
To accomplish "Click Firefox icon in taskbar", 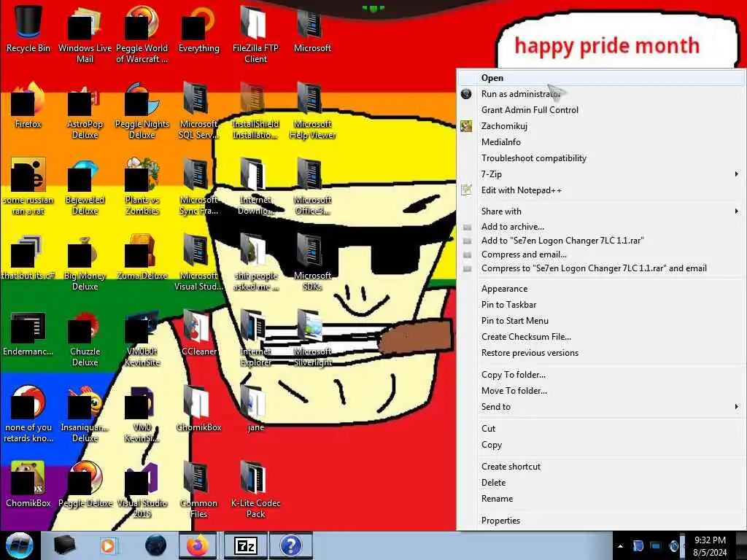I will [x=198, y=545].
